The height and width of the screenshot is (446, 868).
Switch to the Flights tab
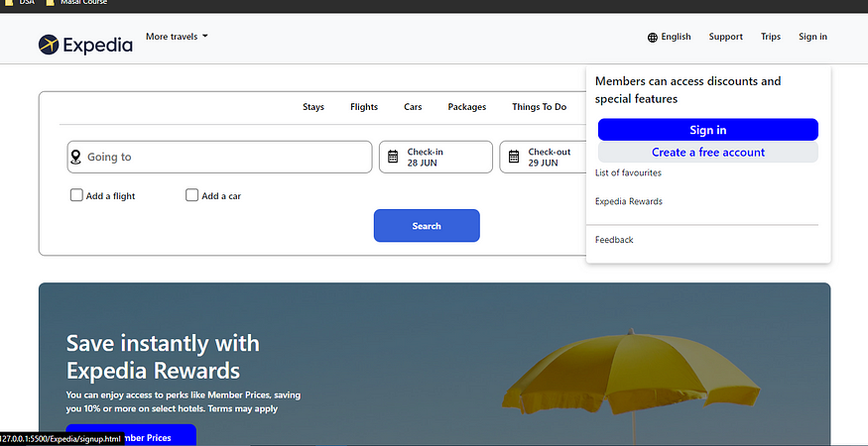364,107
